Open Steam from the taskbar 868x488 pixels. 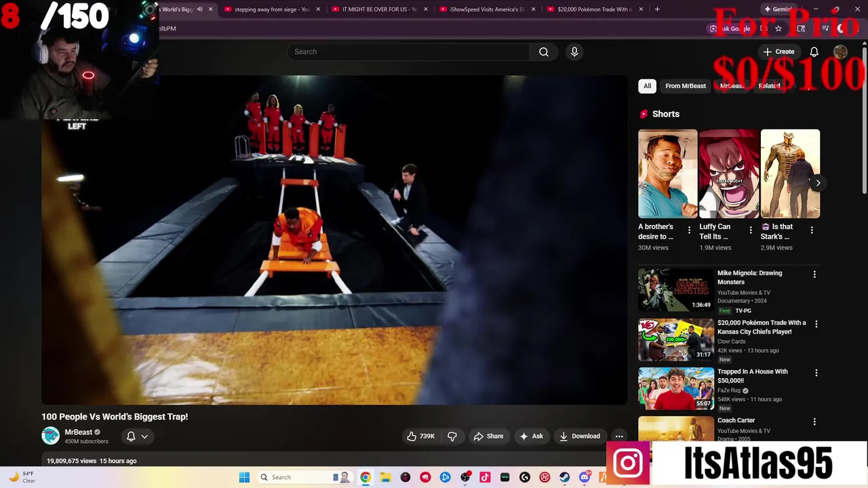point(564,477)
